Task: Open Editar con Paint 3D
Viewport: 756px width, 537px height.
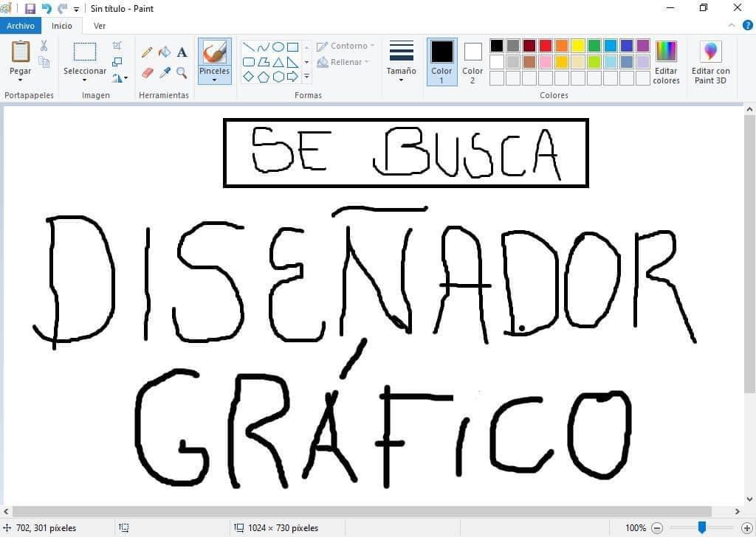Action: [x=711, y=62]
